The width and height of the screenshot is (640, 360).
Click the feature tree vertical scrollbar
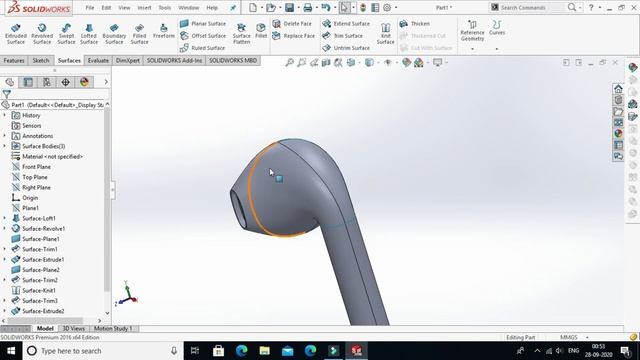click(x=107, y=200)
